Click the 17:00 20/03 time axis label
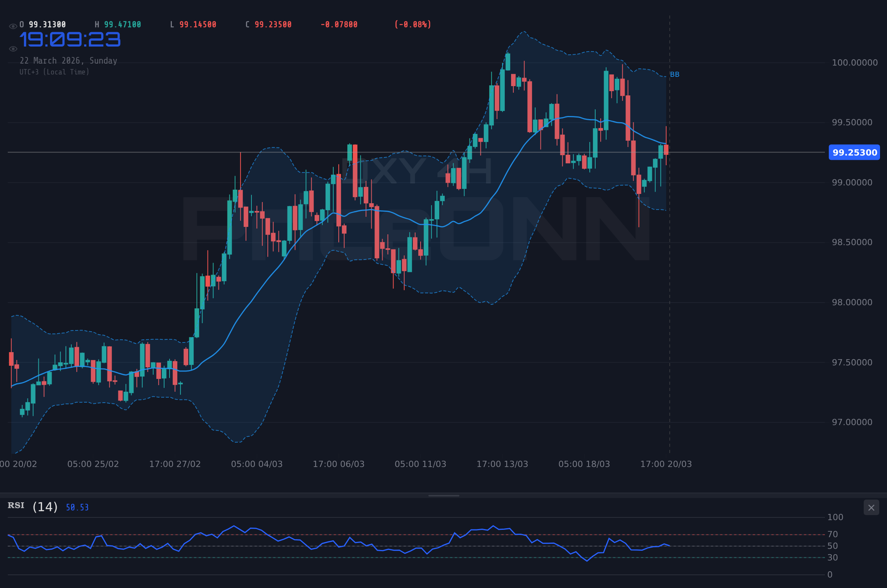The width and height of the screenshot is (887, 588). tap(667, 464)
